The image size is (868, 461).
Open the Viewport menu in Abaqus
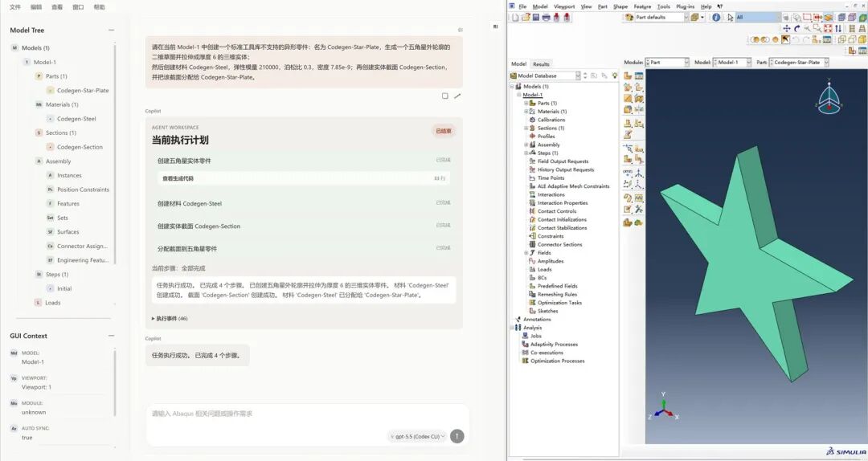[564, 6]
